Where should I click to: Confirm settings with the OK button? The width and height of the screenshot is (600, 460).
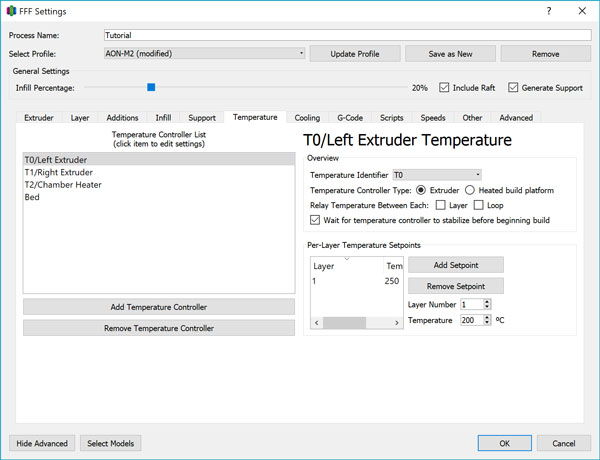coord(504,443)
